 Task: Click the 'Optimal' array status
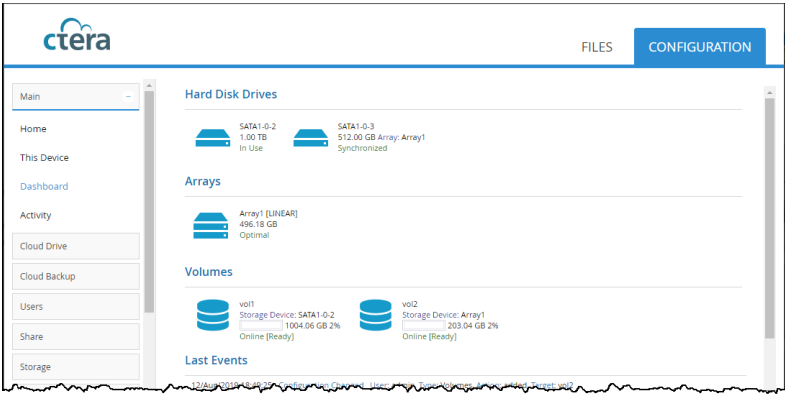click(254, 235)
